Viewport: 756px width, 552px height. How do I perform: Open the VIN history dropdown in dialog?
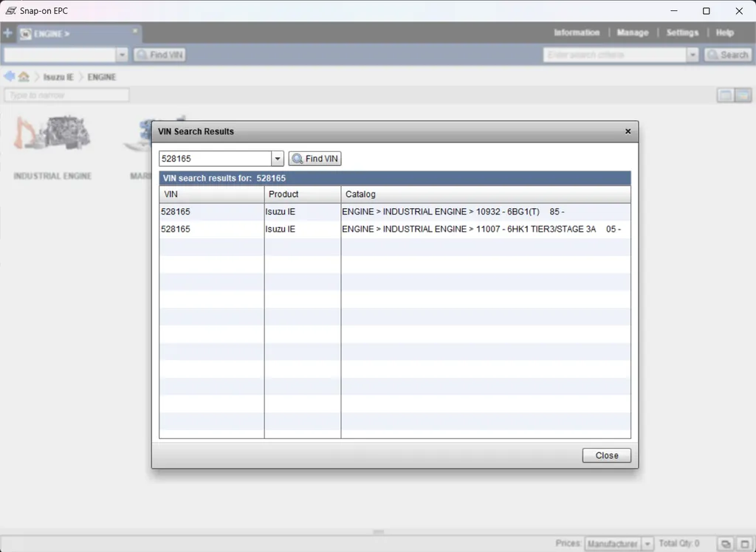point(278,159)
